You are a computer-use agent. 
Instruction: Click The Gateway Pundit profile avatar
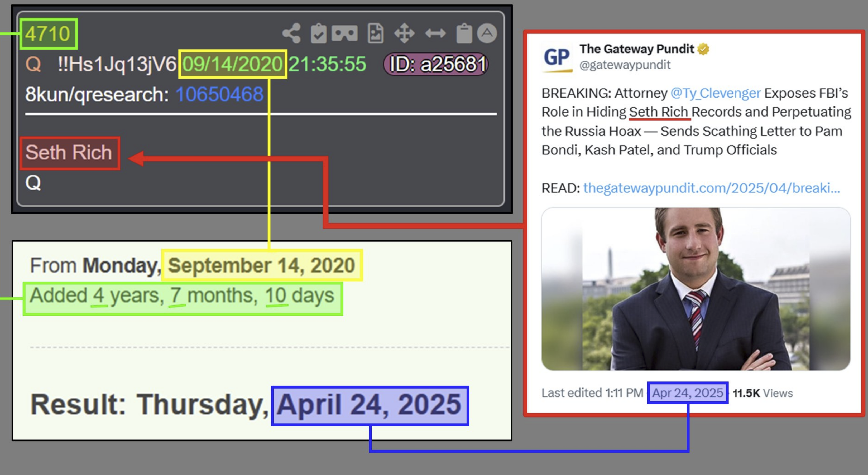557,57
